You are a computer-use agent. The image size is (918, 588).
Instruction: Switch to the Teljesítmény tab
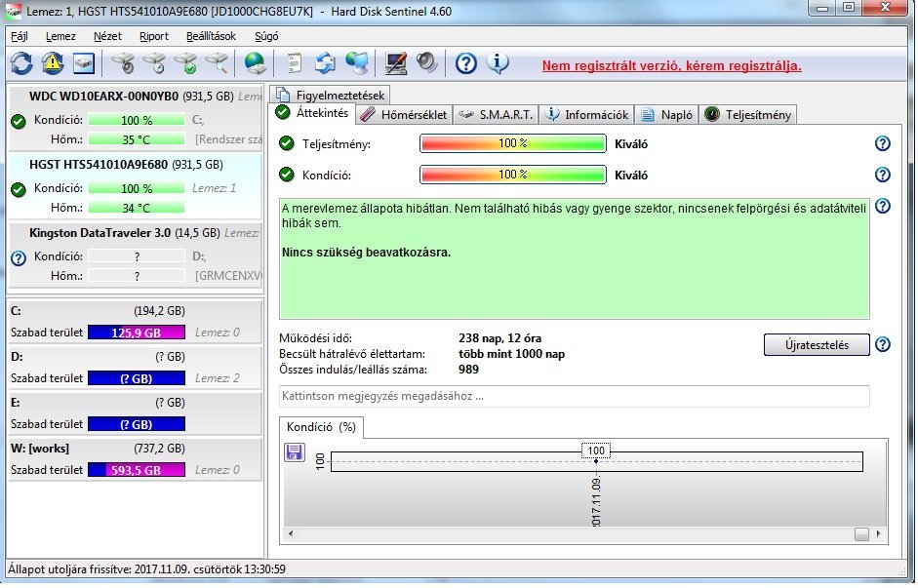point(748,115)
